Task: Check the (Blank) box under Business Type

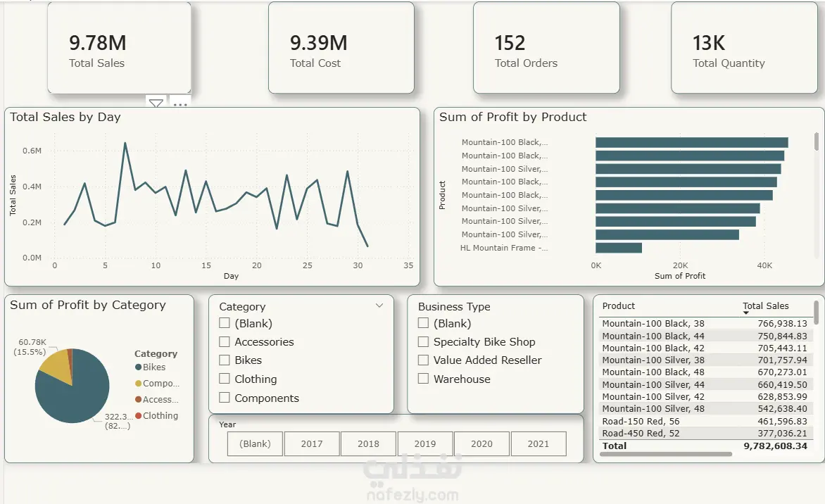Action: click(423, 322)
